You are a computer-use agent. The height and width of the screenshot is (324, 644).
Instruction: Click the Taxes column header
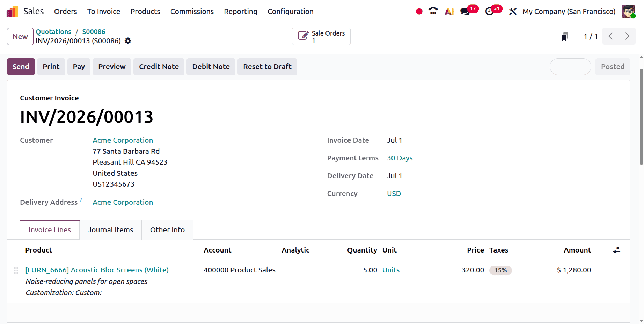(x=499, y=250)
